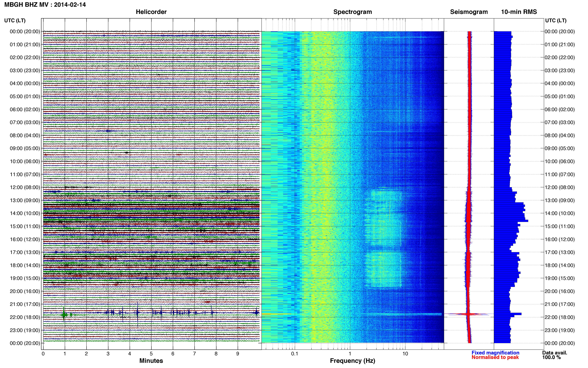This screenshot has height=368, width=588.
Task: Click the title 'MBGH BHZ MV : 2014-02-14'
Action: coord(45,5)
